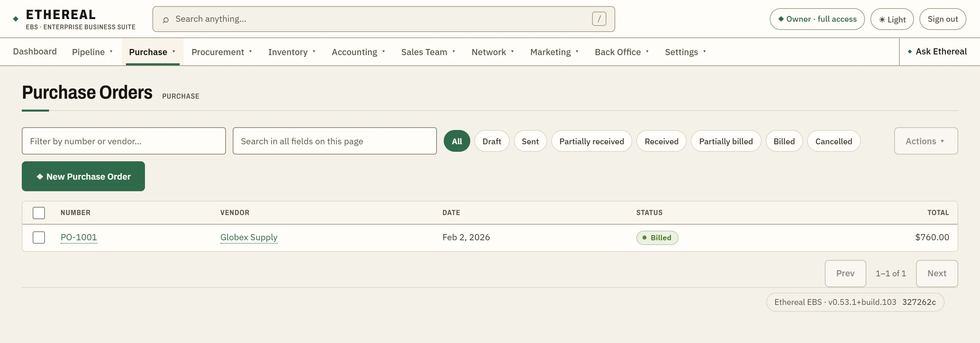The image size is (980, 343).
Task: Open Globex Supply vendor link
Action: [249, 237]
